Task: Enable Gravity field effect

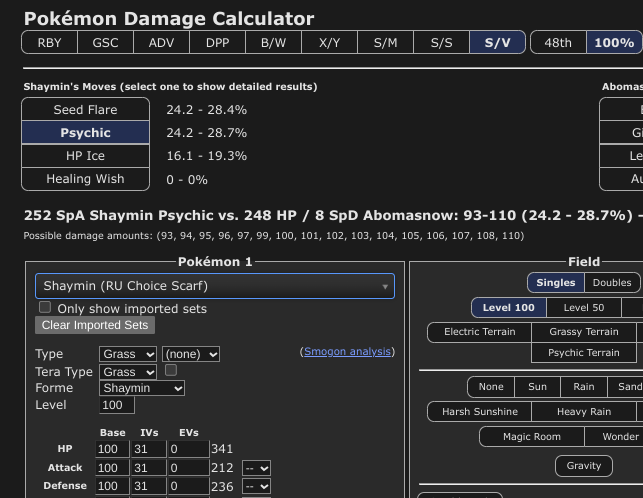Action: coord(584,466)
